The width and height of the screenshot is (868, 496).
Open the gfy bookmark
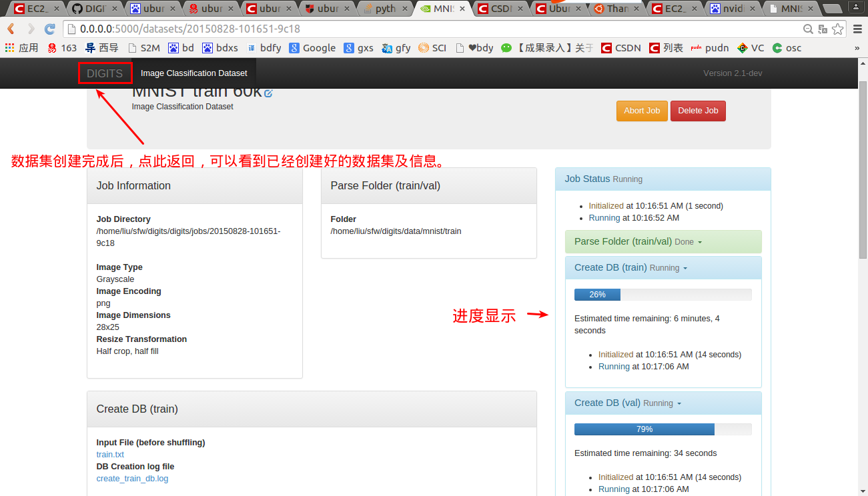[x=396, y=48]
